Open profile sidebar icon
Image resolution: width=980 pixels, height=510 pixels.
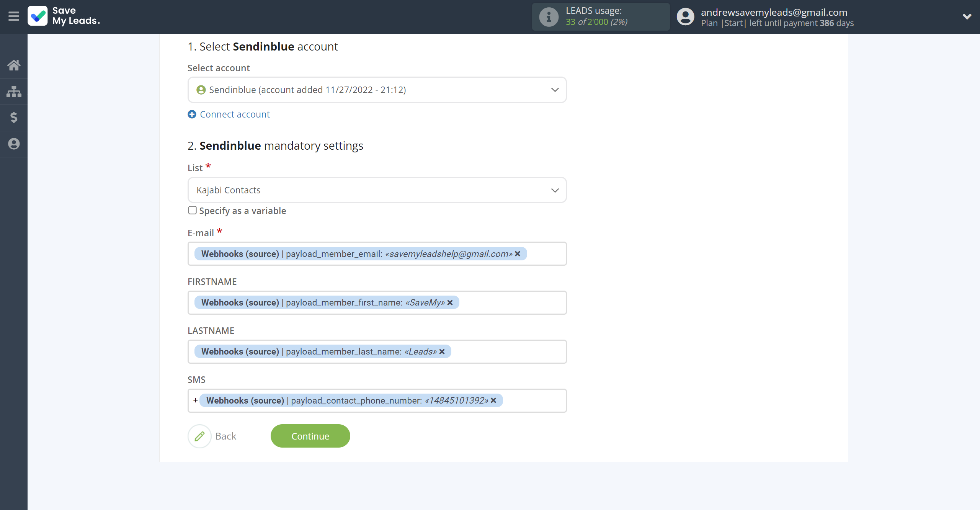pyautogui.click(x=14, y=144)
